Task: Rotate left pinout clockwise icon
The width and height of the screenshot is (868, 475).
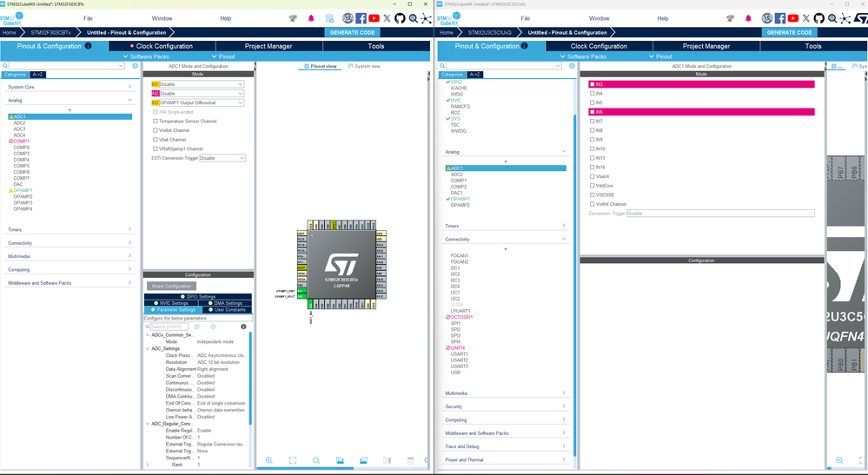Action: pyautogui.click(x=340, y=460)
